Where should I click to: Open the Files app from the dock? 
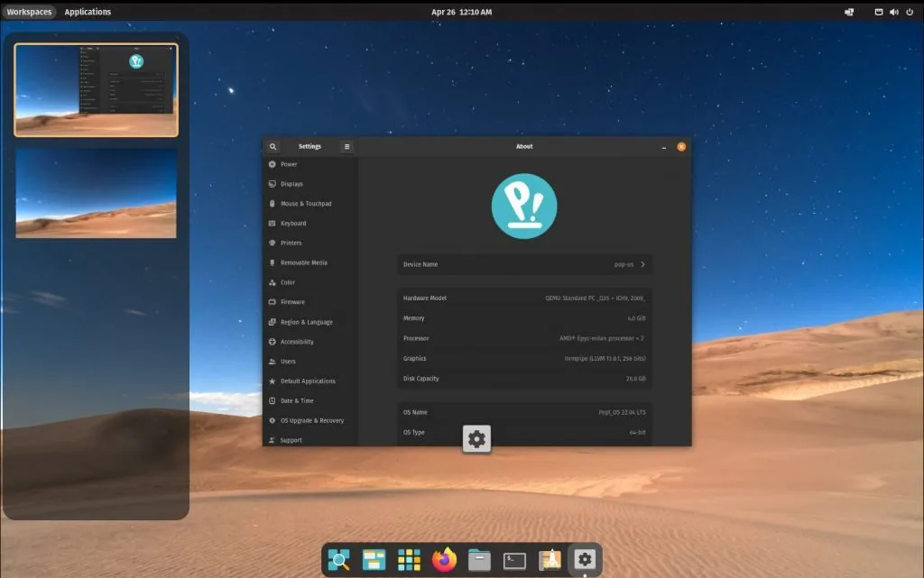(x=479, y=559)
